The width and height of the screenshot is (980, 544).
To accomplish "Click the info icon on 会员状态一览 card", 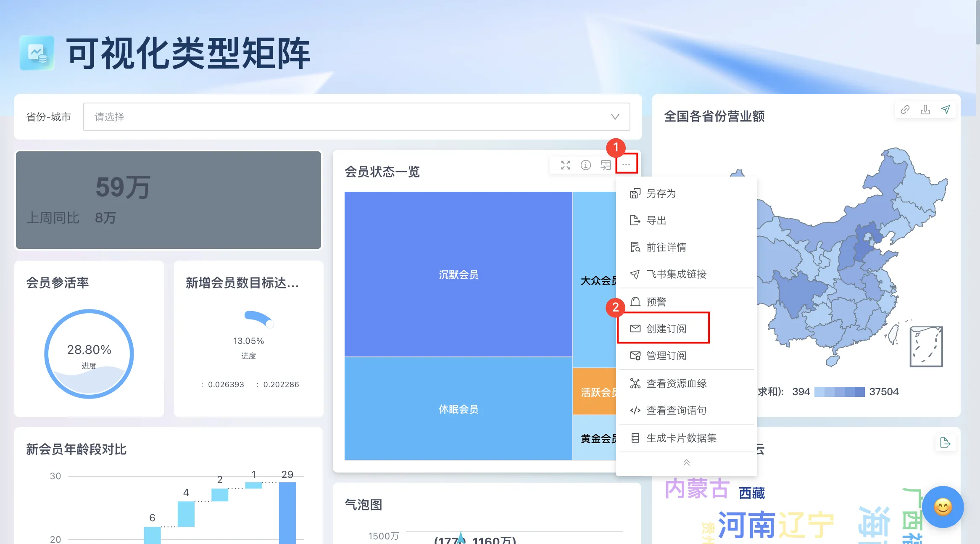I will [x=585, y=165].
